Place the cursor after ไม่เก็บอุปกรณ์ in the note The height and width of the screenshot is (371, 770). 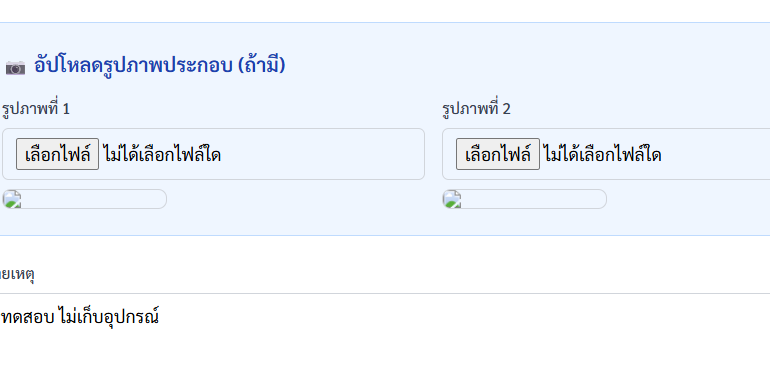(160, 317)
